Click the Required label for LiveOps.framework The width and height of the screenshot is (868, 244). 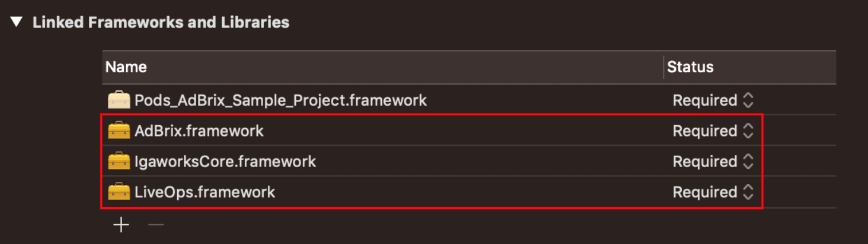705,192
